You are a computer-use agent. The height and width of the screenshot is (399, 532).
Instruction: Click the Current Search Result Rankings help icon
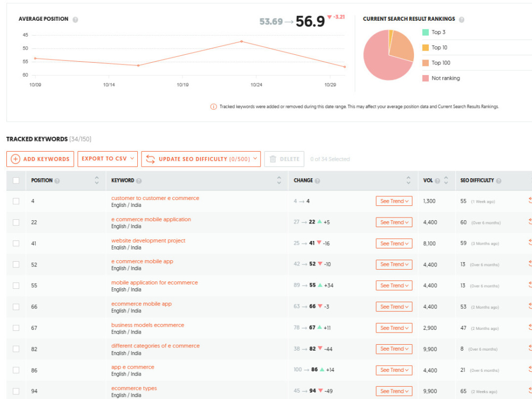(x=461, y=20)
